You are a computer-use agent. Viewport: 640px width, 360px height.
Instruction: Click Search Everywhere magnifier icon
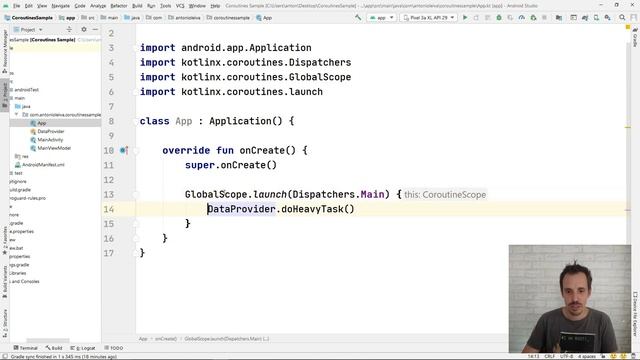click(622, 18)
